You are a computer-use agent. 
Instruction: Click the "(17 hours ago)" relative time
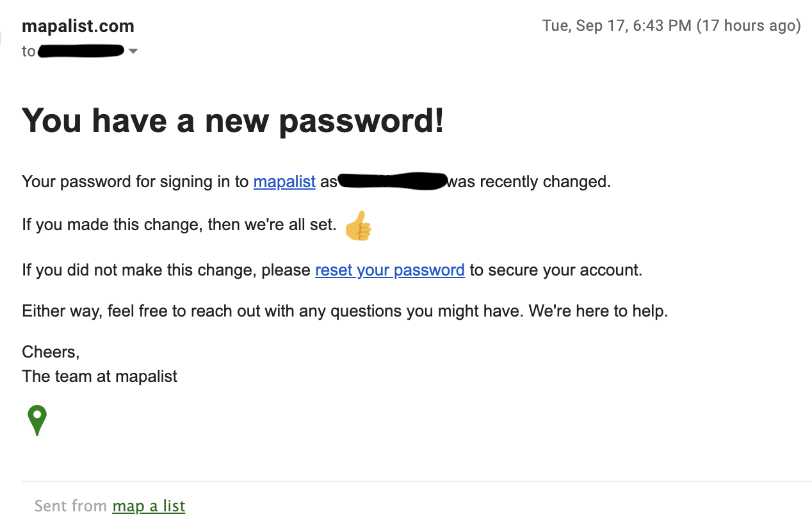coord(749,26)
